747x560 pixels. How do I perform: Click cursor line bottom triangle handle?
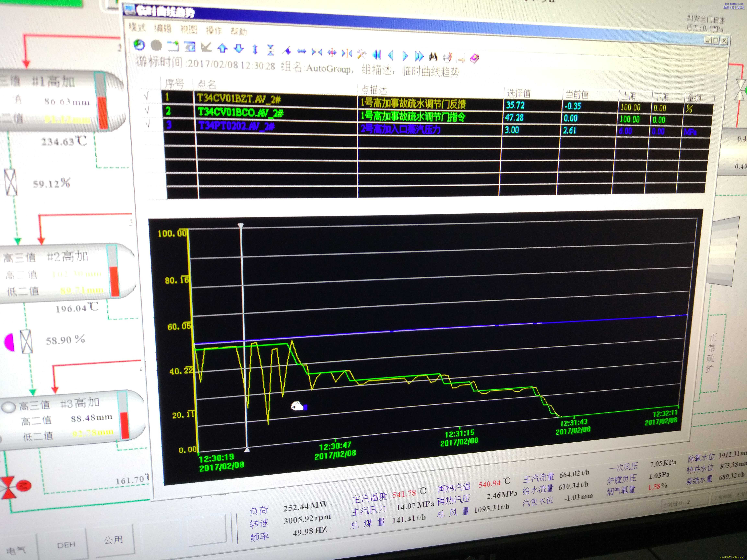tap(247, 450)
